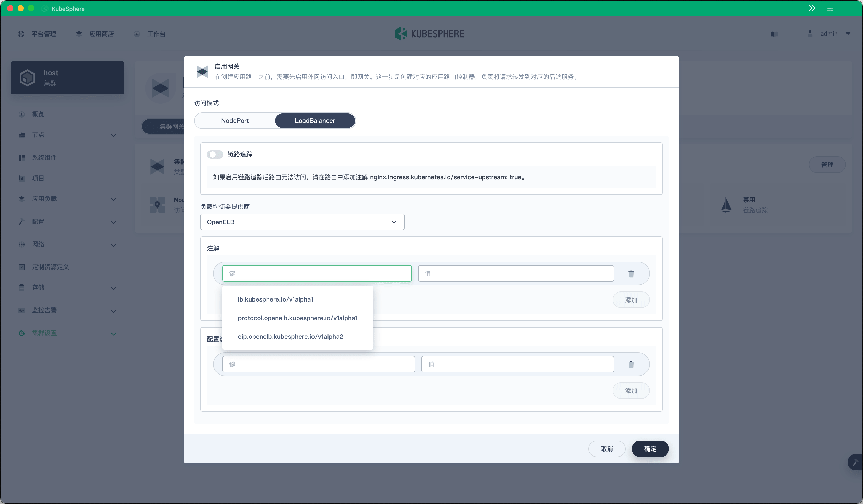Click the sailboat tracing icon behind dialog
The width and height of the screenshot is (863, 504).
coord(726,205)
